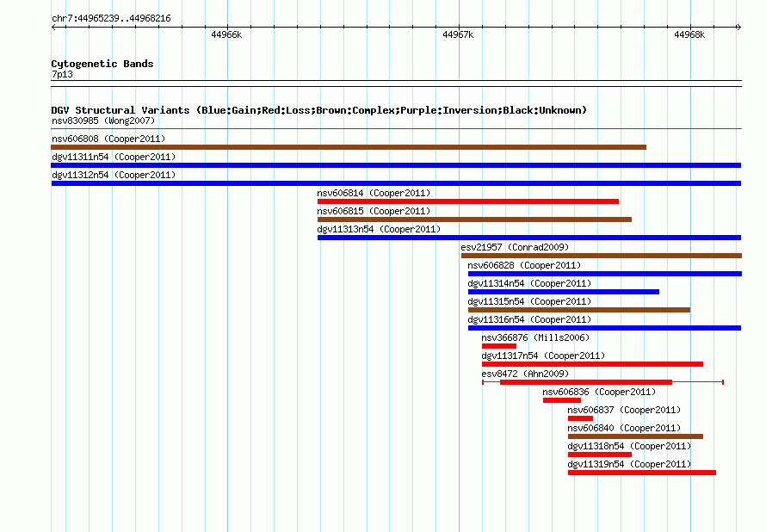Click the red dgv11318n54 loss bar
766x532 pixels.
[x=600, y=455]
